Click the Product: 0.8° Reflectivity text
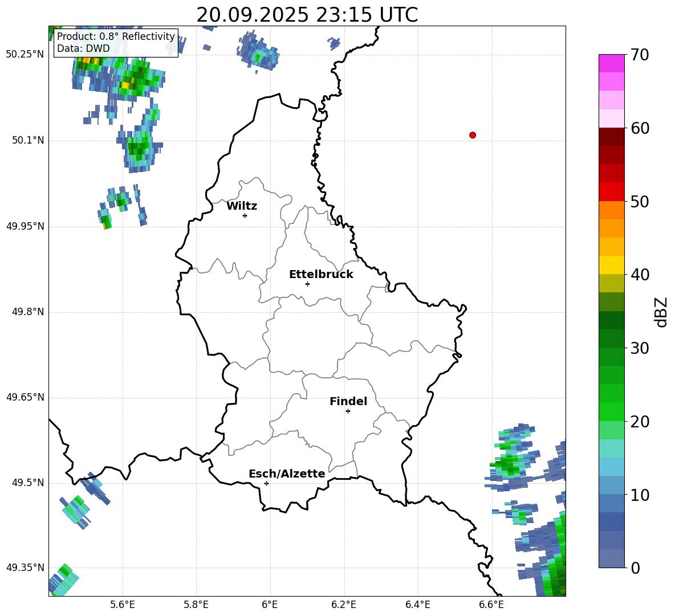This screenshot has height=616, width=675. coord(116,36)
